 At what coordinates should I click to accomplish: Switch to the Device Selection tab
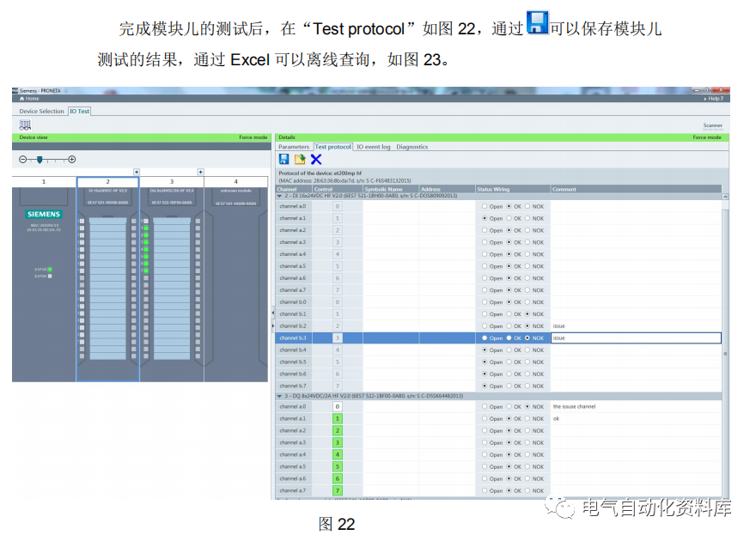(41, 110)
